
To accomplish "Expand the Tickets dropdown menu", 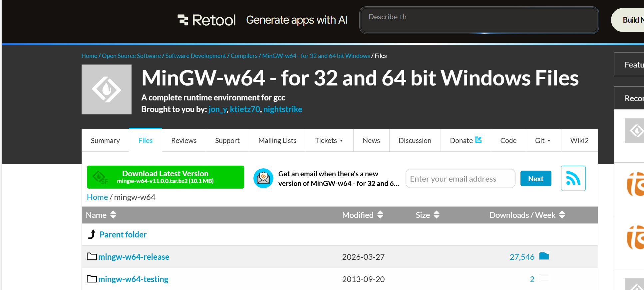I will point(329,140).
